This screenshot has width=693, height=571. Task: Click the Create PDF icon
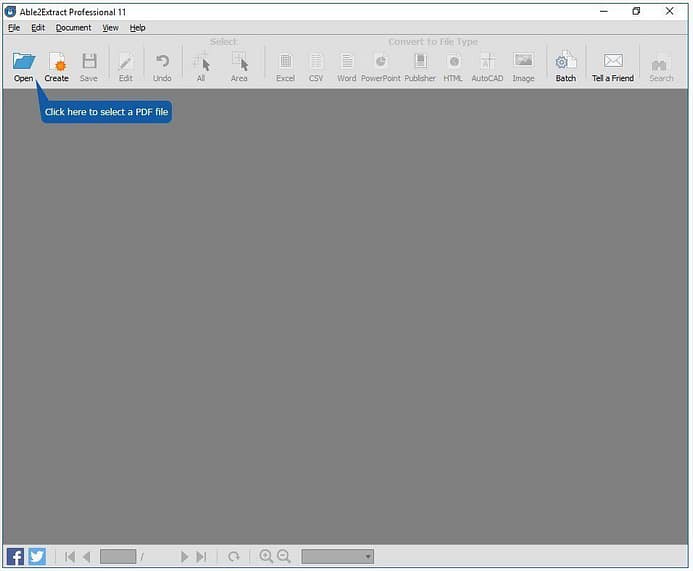(x=57, y=61)
